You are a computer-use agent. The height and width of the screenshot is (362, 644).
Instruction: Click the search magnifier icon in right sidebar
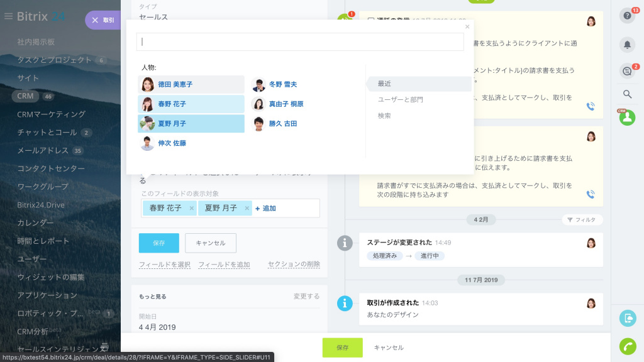click(627, 94)
